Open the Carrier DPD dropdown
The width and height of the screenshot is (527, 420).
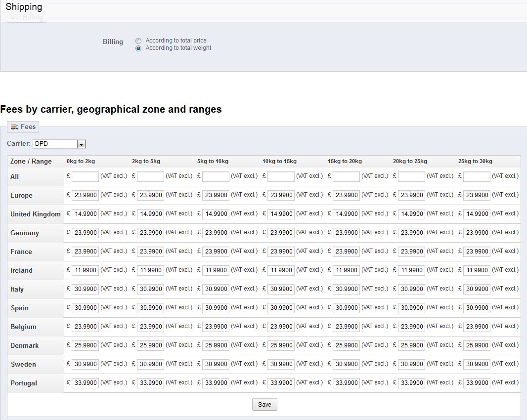tap(59, 144)
